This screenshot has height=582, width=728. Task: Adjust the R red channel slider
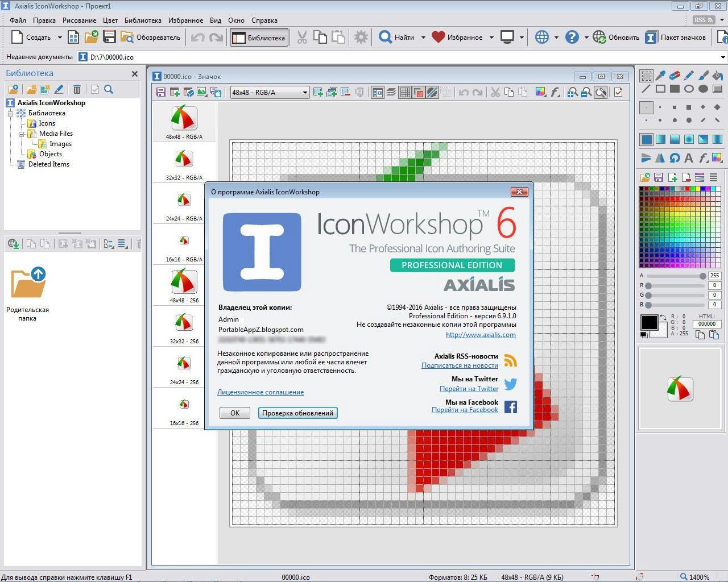point(676,285)
